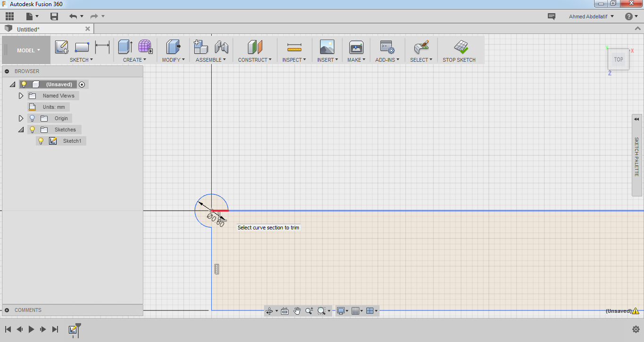644x342 pixels.
Task: Go to timeline end
Action: [x=55, y=329]
